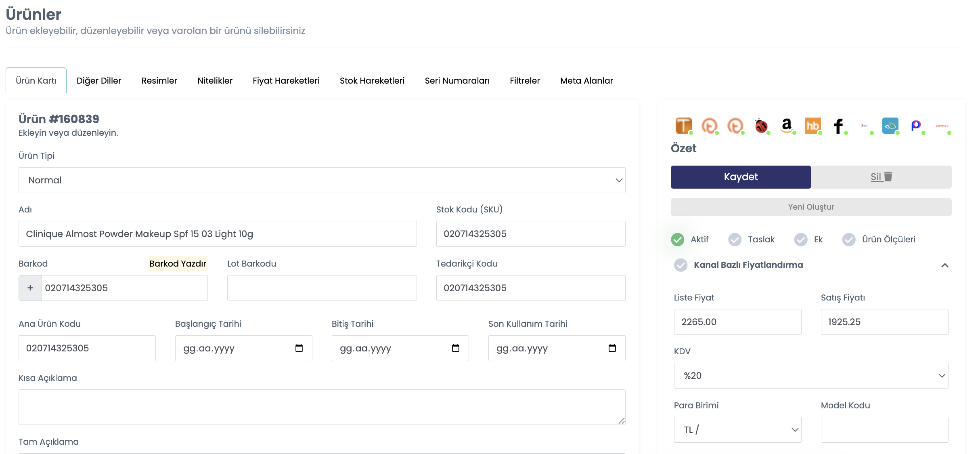Click the Kaydet button
Screen dimensions: 980x454
pyautogui.click(x=741, y=177)
